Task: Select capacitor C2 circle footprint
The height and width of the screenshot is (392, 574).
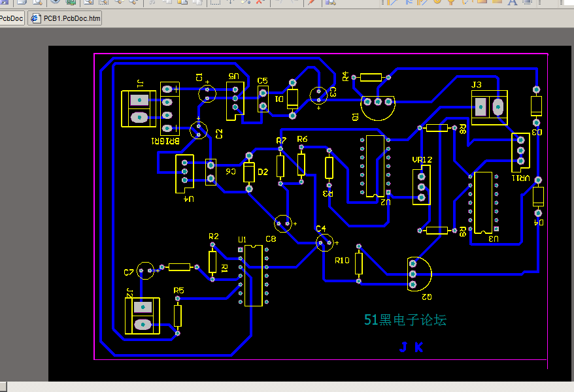Action: [x=199, y=130]
